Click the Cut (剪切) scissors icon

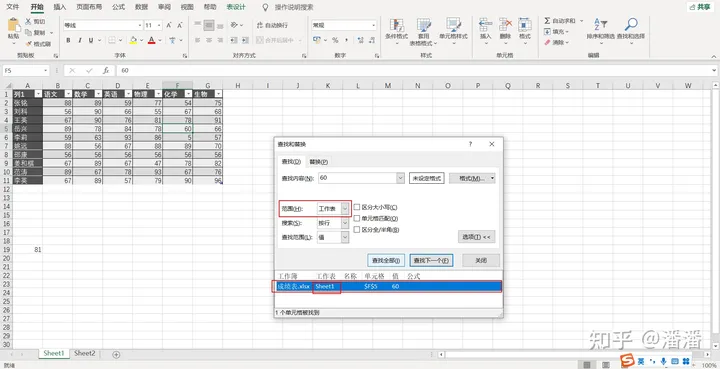pos(28,22)
